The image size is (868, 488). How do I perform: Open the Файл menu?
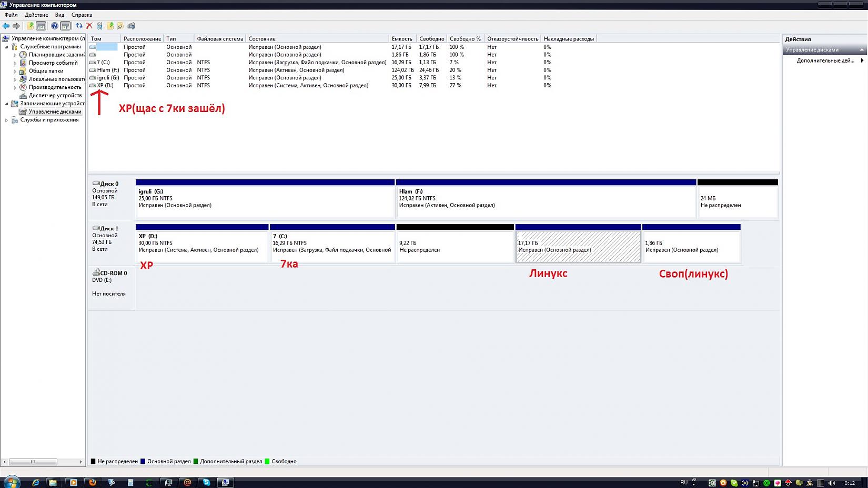11,15
